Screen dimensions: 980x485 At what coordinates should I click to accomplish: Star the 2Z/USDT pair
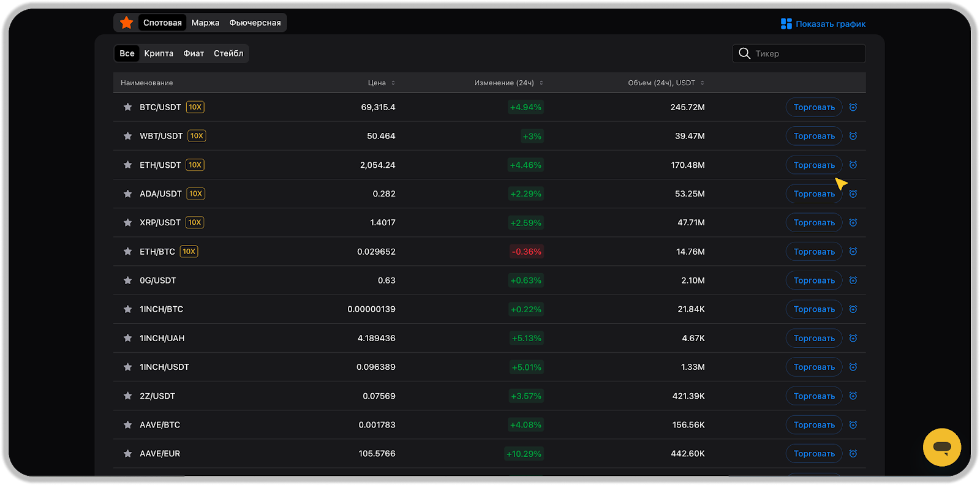[x=127, y=396]
